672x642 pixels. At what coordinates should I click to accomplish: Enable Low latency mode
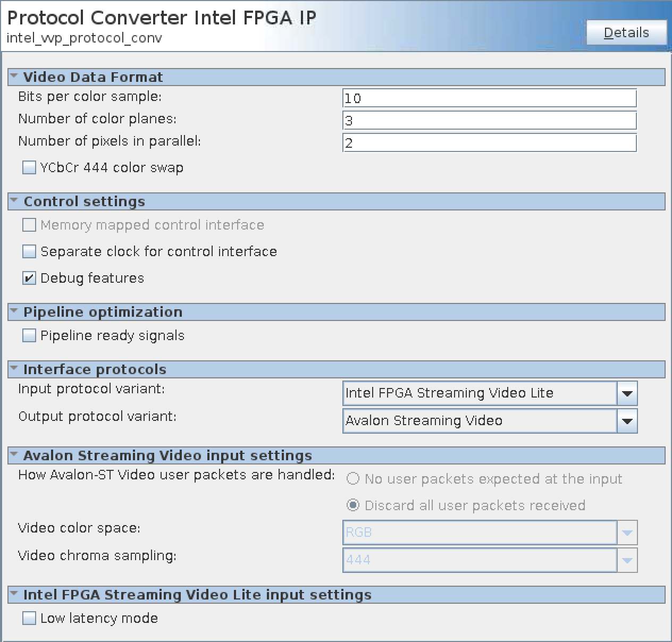[x=29, y=618]
